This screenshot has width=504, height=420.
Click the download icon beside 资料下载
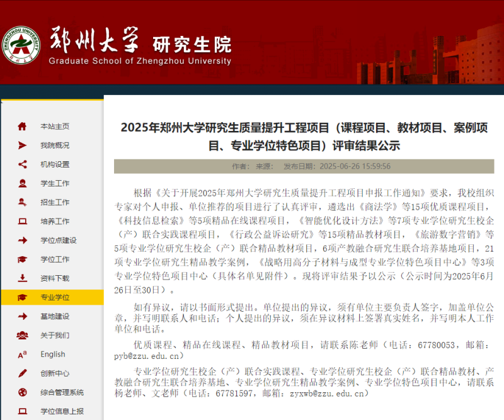[22, 278]
